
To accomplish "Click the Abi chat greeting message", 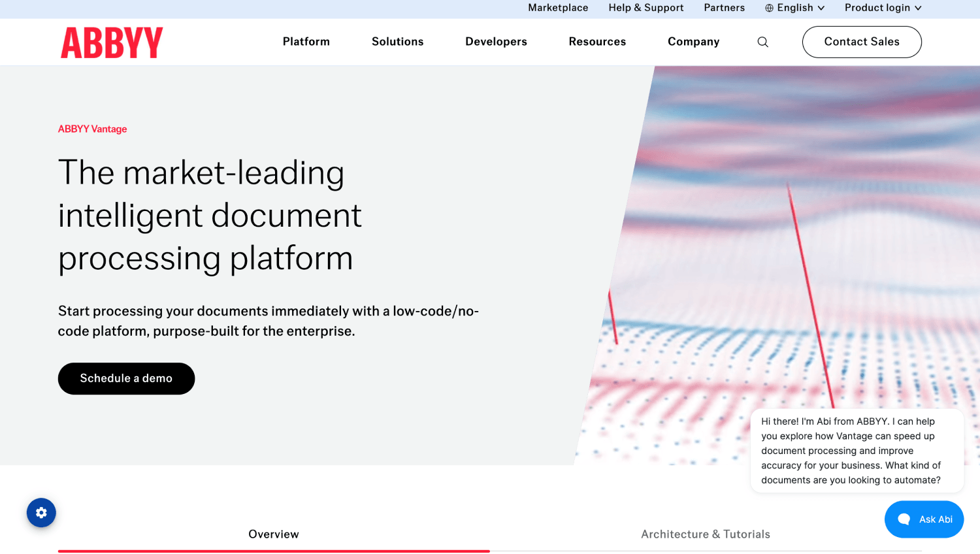I will click(x=857, y=451).
